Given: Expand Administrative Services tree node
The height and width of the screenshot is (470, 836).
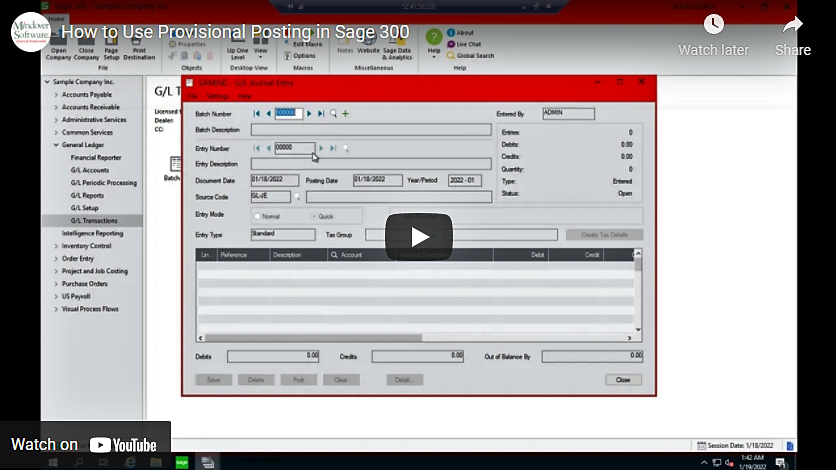Looking at the screenshot, I should coord(56,120).
